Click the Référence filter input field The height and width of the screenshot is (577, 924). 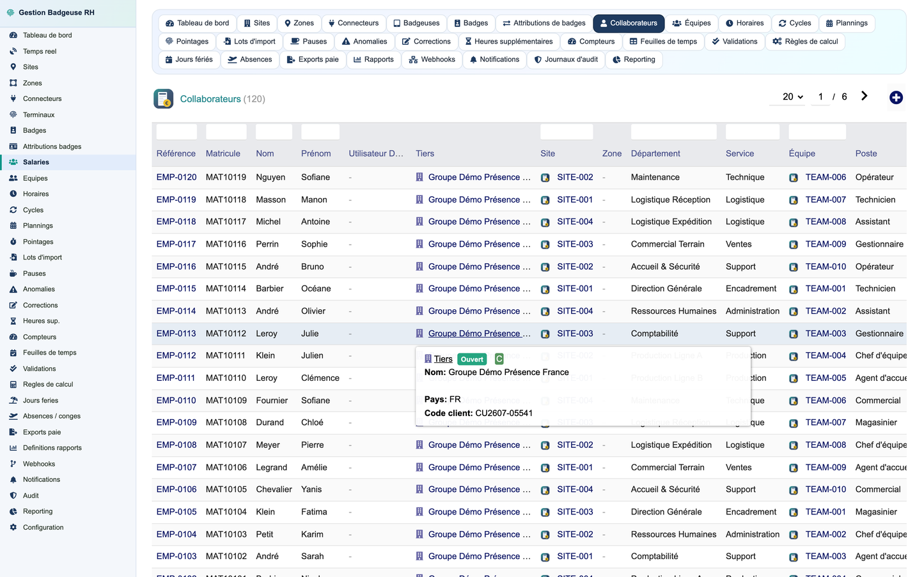[176, 132]
